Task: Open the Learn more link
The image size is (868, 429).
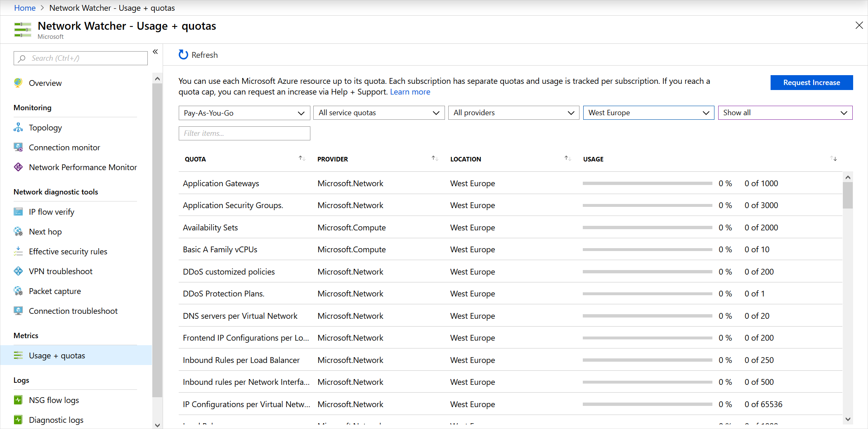Action: point(410,92)
